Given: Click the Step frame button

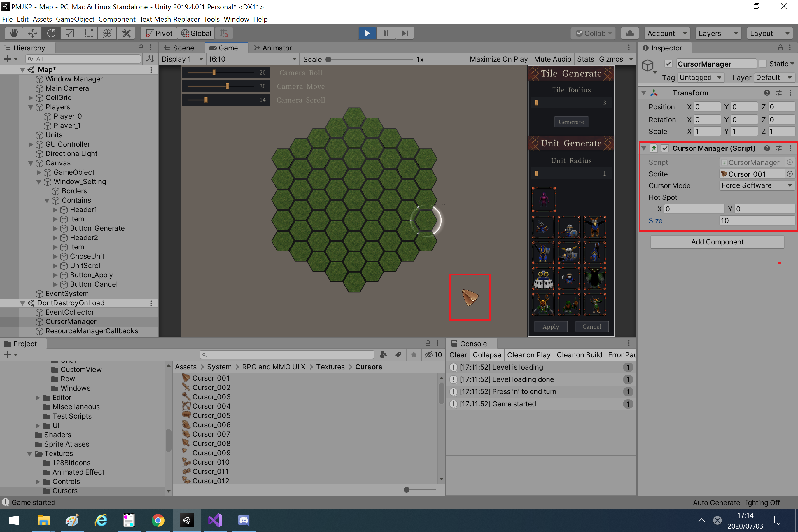Looking at the screenshot, I should (x=405, y=33).
